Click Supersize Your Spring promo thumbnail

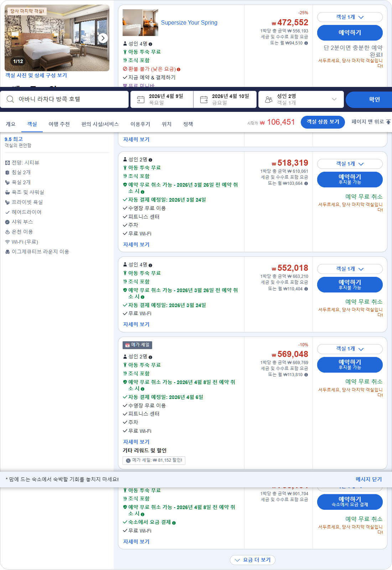click(x=140, y=23)
